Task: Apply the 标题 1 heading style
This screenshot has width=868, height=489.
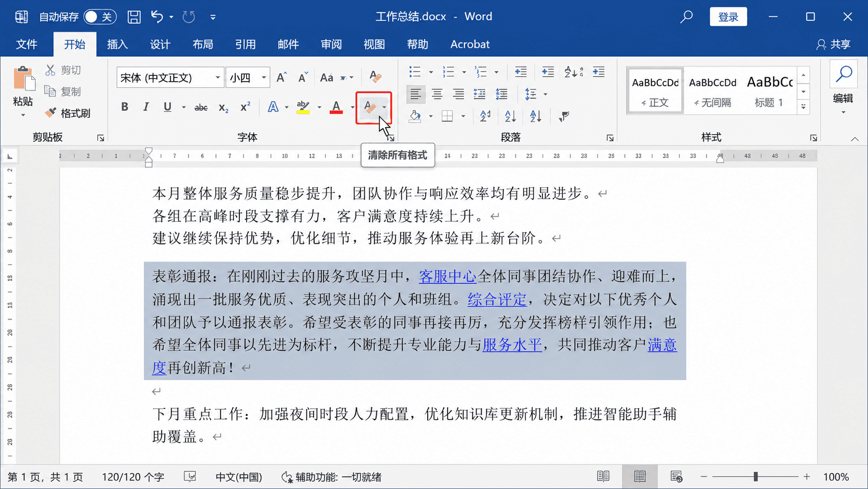Action: pos(769,91)
